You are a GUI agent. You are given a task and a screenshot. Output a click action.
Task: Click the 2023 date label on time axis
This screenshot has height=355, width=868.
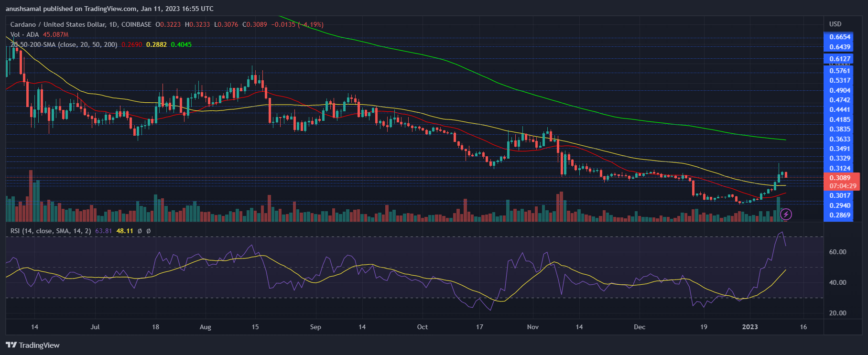[749, 327]
